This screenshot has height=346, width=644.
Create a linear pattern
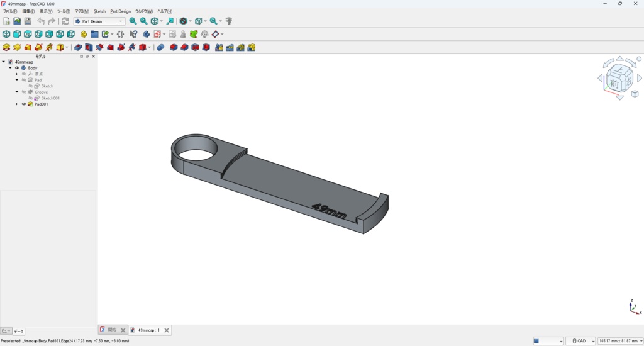click(230, 47)
